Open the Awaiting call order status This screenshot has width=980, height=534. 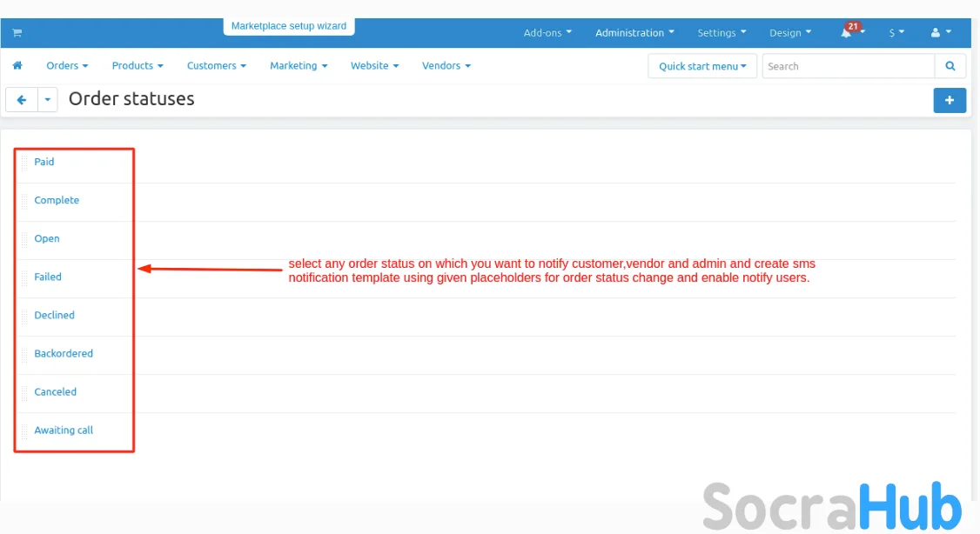tap(64, 431)
